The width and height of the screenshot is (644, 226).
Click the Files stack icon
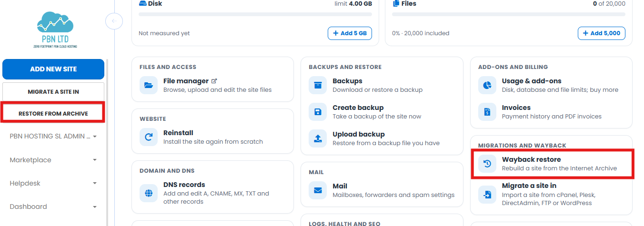click(396, 3)
